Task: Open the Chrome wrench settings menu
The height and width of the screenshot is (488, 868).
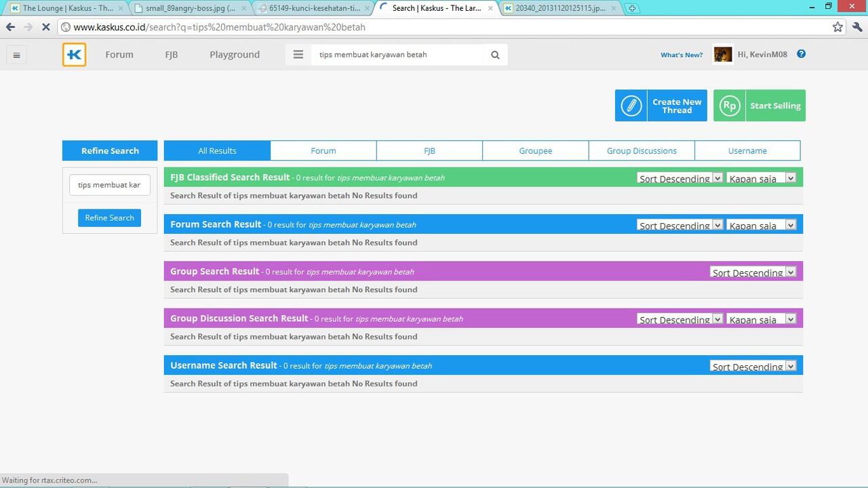Action: pos(857,27)
